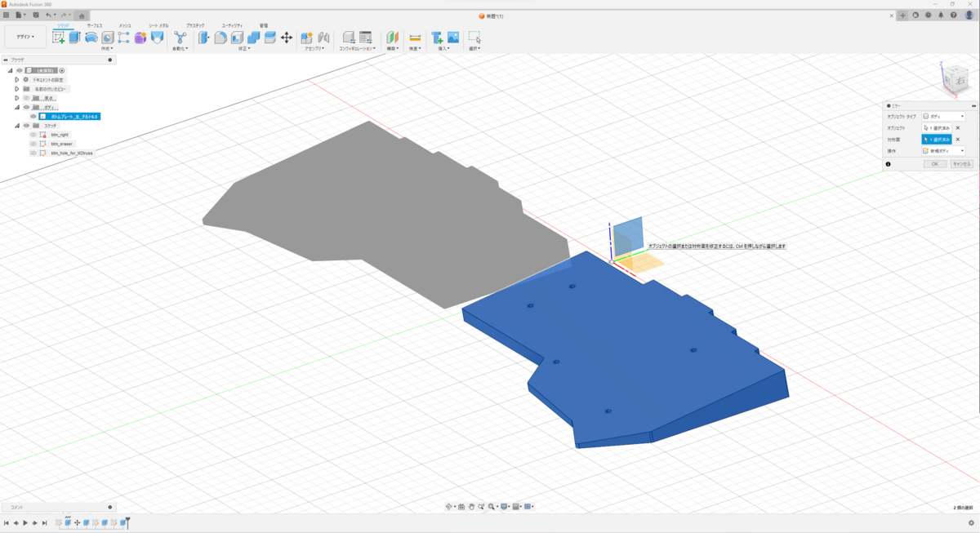Open the 修正 dropdown menu
980x533 pixels.
(x=244, y=48)
